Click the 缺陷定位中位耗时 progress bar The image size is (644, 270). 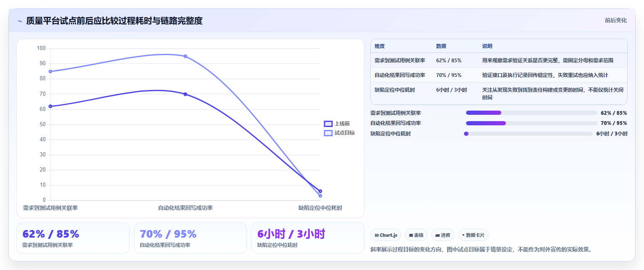(x=529, y=134)
